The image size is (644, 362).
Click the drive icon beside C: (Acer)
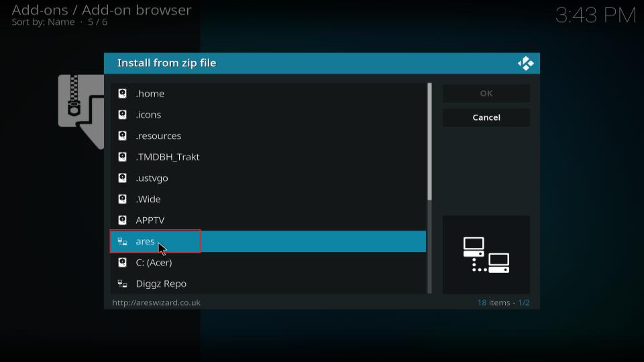122,263
